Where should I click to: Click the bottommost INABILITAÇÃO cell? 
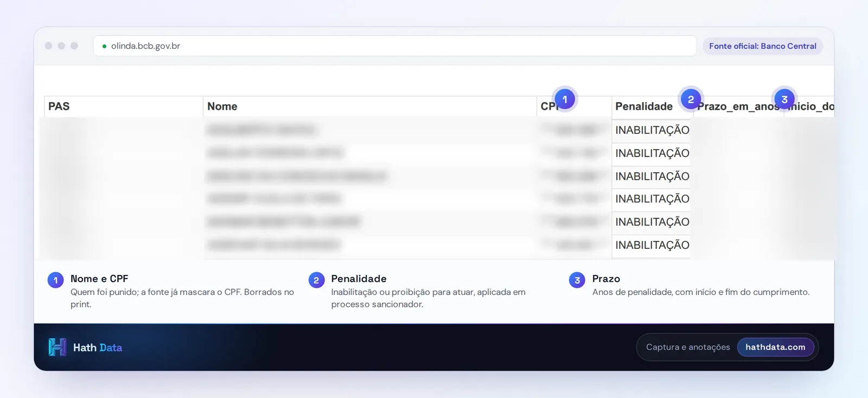[x=652, y=245]
